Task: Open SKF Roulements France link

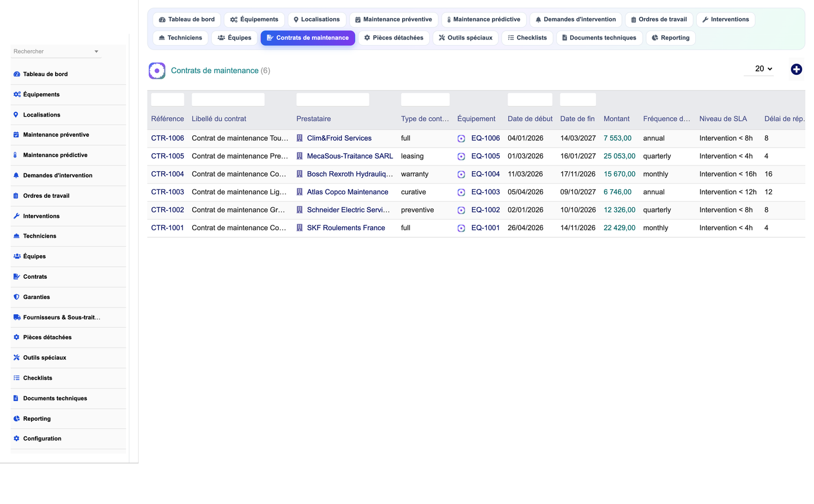Action: (x=346, y=229)
